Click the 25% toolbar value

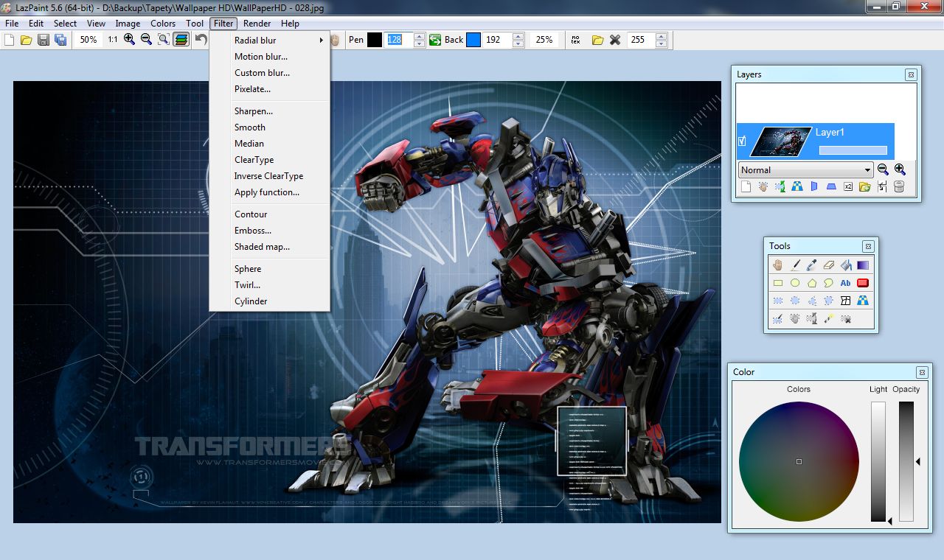point(544,40)
